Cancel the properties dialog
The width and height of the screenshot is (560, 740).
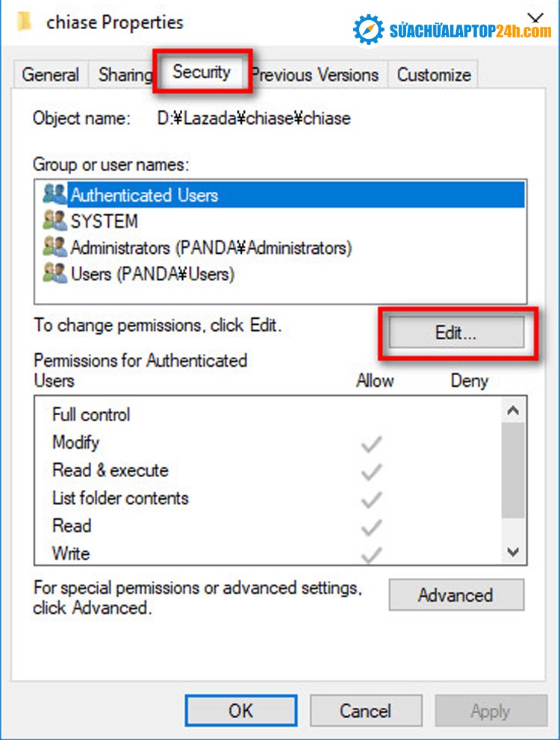[366, 710]
